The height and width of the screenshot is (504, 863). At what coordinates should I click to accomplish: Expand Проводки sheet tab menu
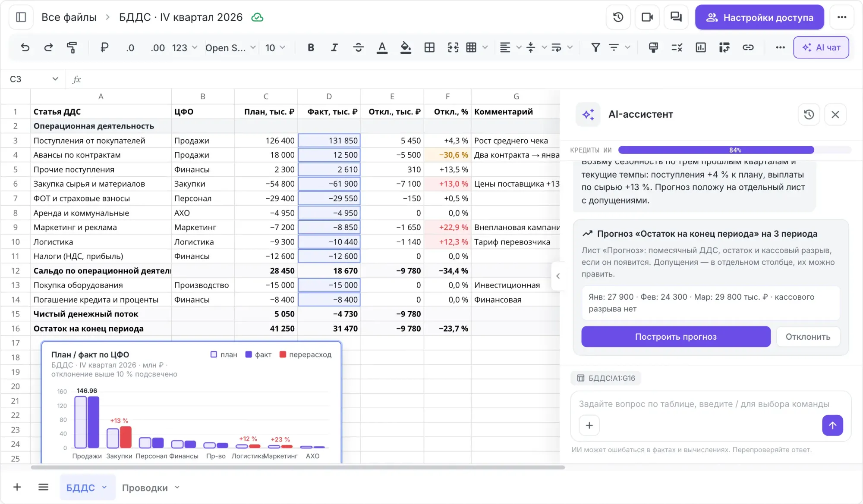[177, 488]
